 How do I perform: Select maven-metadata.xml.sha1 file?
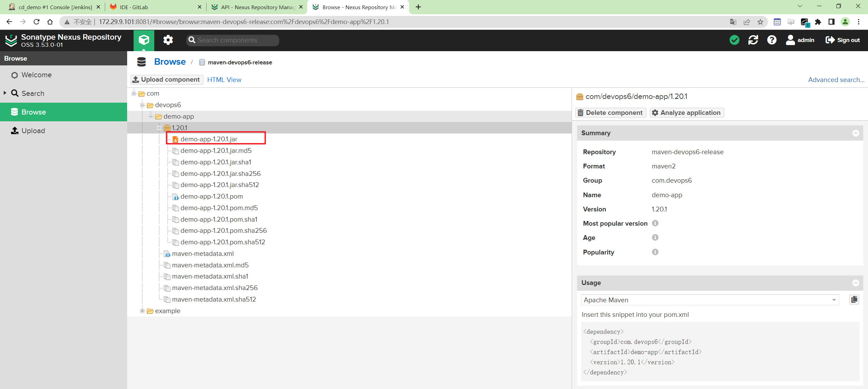(210, 277)
